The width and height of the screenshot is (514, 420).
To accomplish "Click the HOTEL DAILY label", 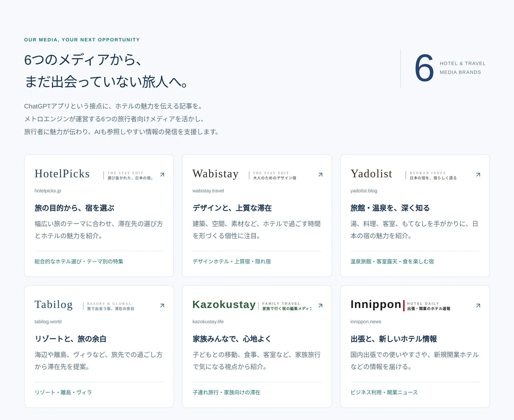I will click(x=423, y=304).
